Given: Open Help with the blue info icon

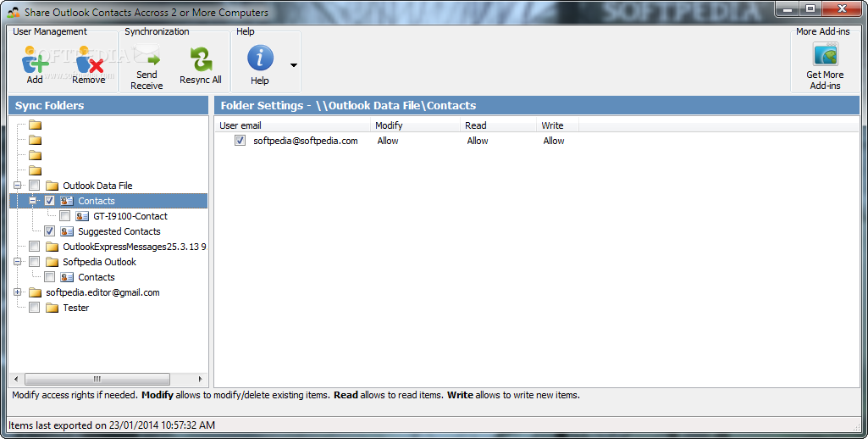Looking at the screenshot, I should tap(260, 58).
